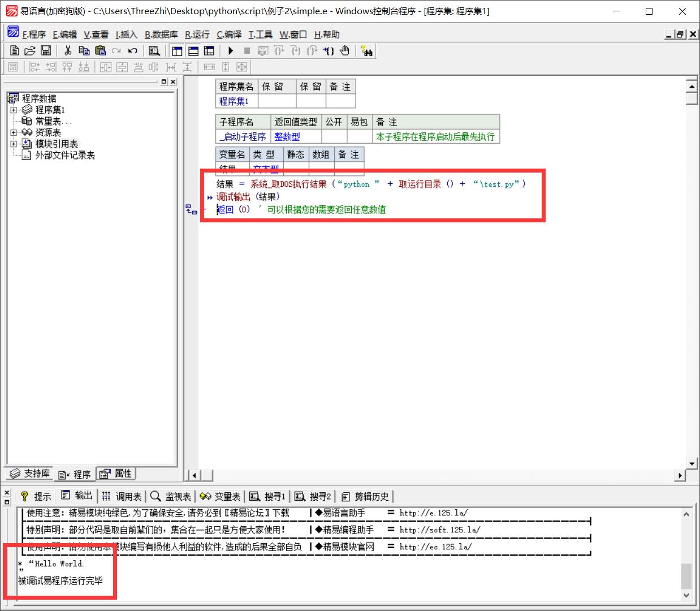This screenshot has width=700, height=611.
Task: Open the E.编辑 menu
Action: point(64,35)
